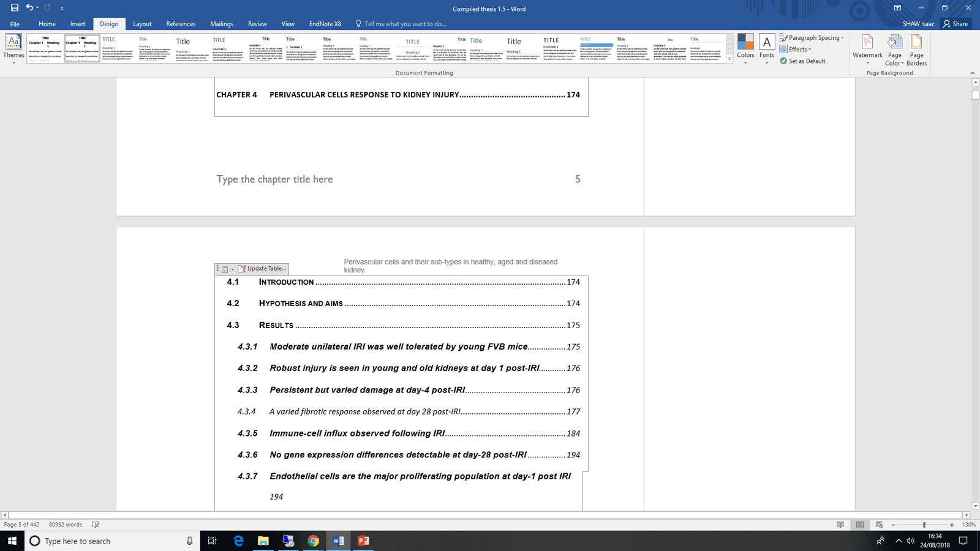Zoom out with the minus button

coord(893,525)
